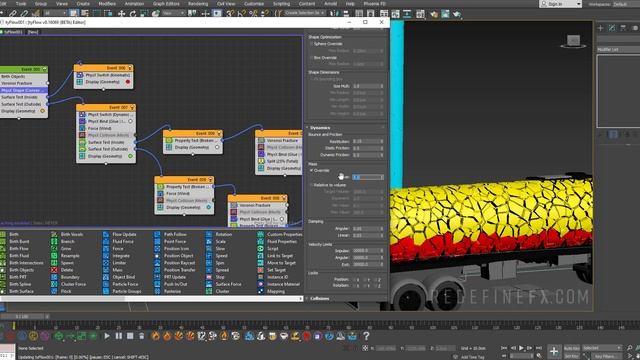Click the Phoenix FD help question-mark icon
640x360 pixels.
coord(366,336)
